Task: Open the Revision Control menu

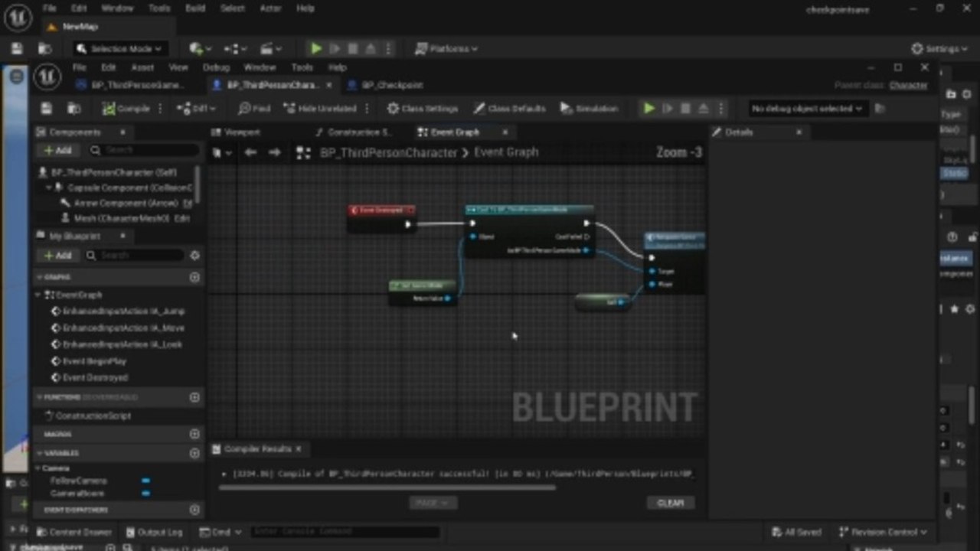Action: 883,532
